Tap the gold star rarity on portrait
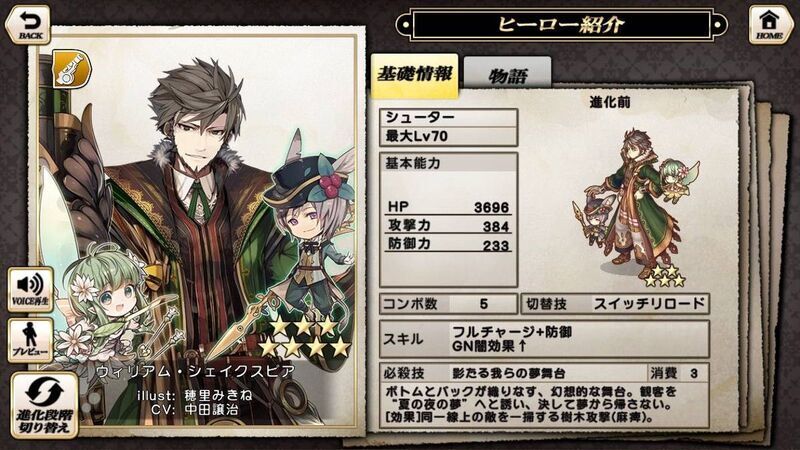This screenshot has width=800, height=450. (x=304, y=337)
